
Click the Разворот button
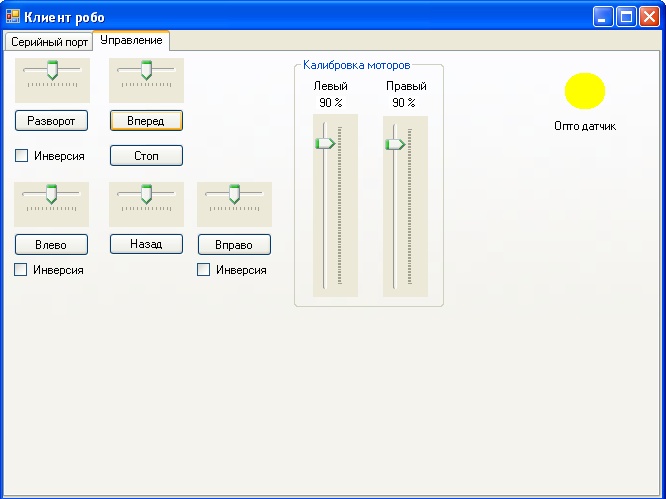coord(51,121)
